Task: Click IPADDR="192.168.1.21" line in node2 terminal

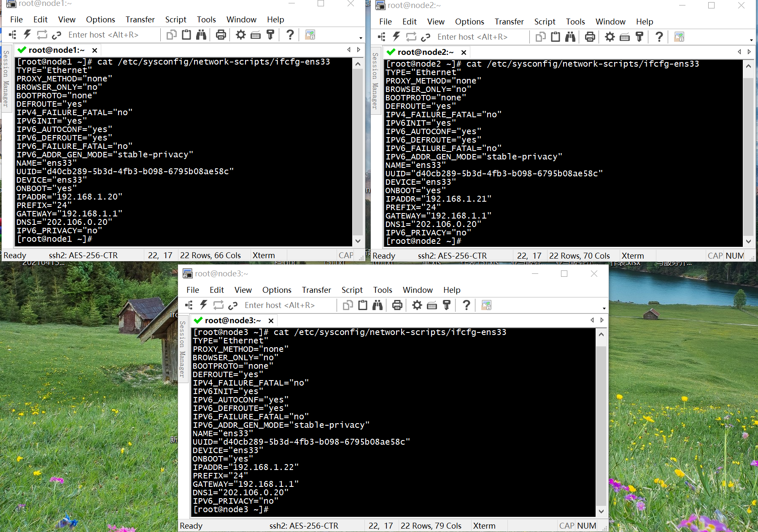Action: (439, 199)
